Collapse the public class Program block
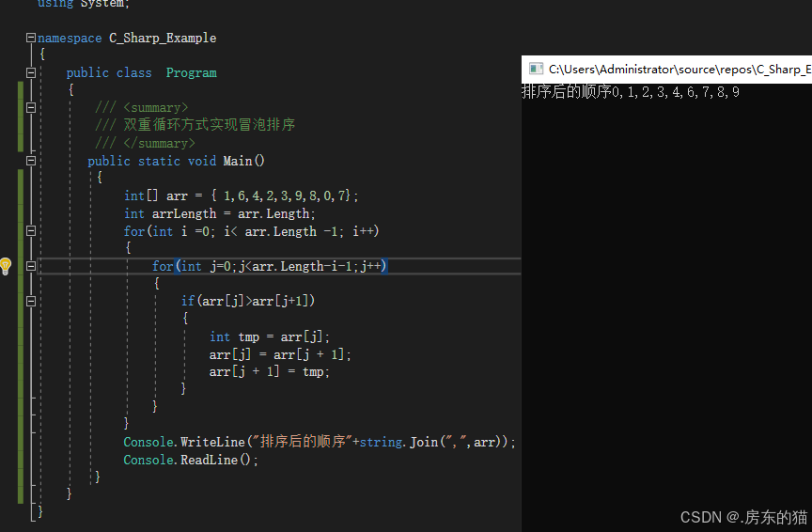The width and height of the screenshot is (812, 532). click(x=31, y=73)
